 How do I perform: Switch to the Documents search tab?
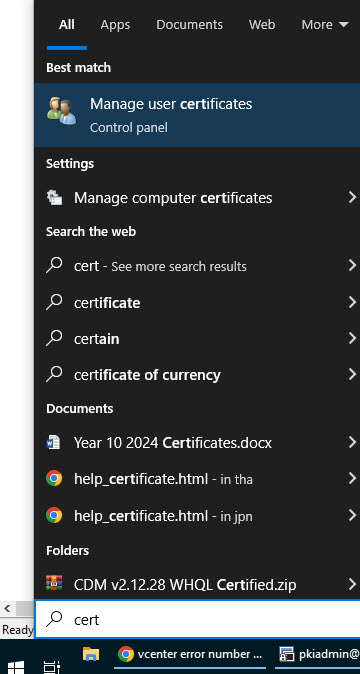point(189,25)
